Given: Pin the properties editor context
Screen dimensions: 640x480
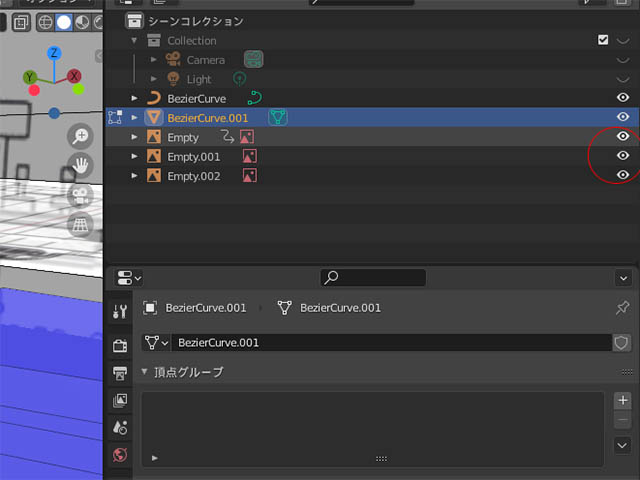Looking at the screenshot, I should click(622, 307).
